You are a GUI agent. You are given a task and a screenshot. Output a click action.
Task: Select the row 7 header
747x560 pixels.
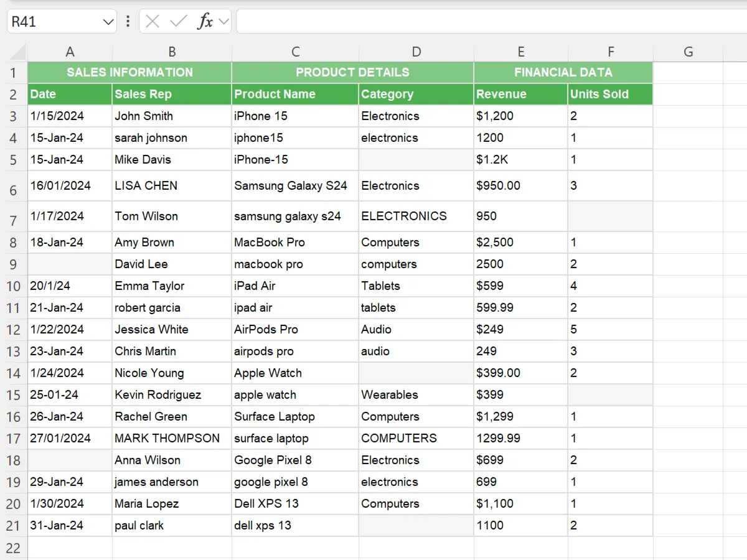coord(14,216)
